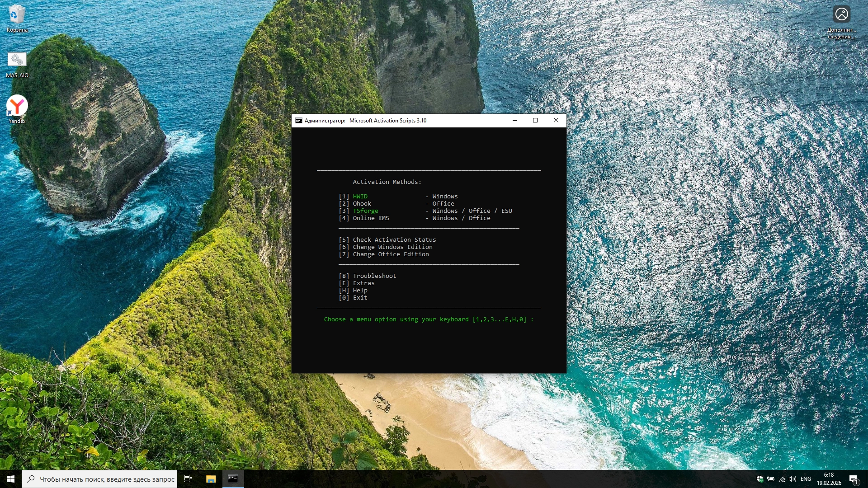The image size is (868, 488).
Task: Open ENG input language switcher
Action: [x=806, y=479]
